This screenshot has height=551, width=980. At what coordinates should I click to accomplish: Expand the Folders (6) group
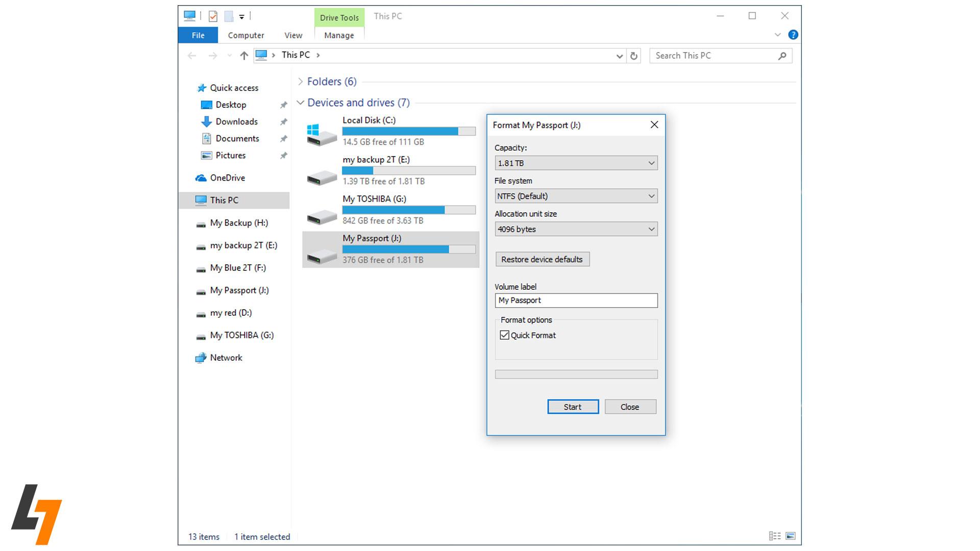(x=300, y=82)
